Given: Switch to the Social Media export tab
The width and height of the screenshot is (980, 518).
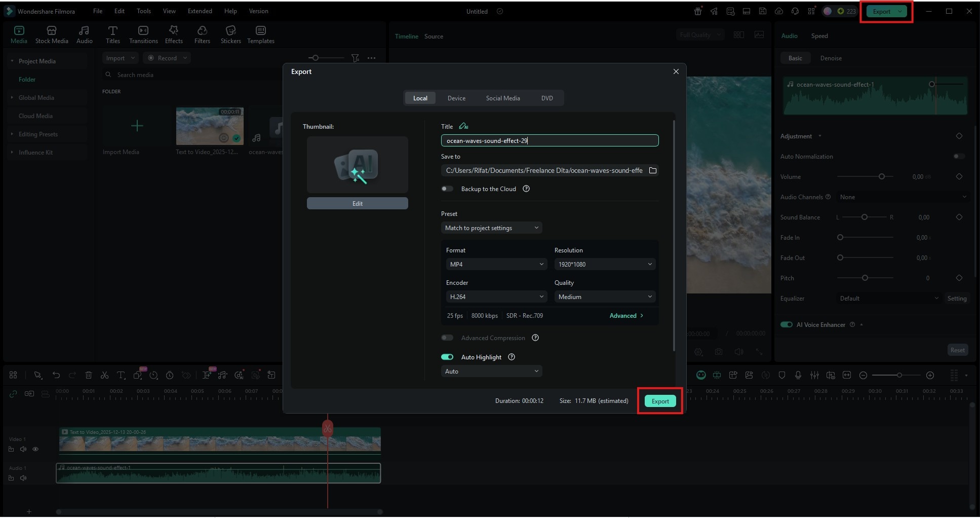Looking at the screenshot, I should 502,98.
